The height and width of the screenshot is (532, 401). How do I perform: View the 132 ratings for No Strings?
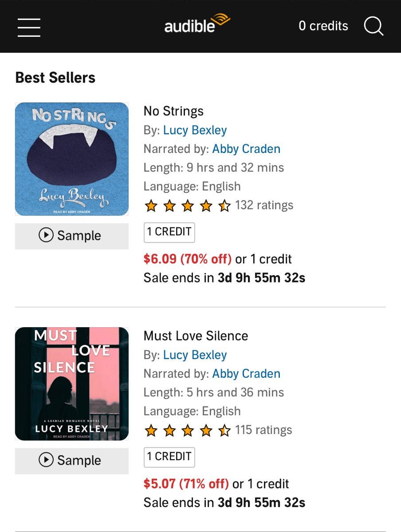pyautogui.click(x=264, y=205)
